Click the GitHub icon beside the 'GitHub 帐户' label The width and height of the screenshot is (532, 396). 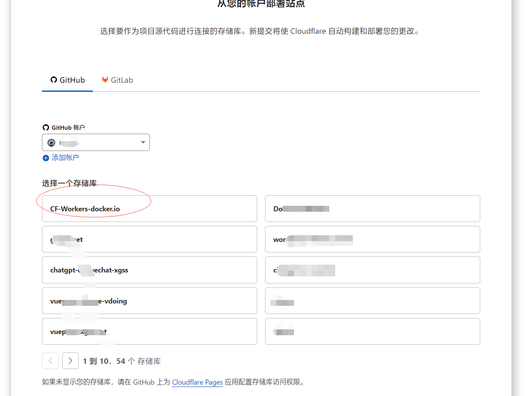pos(46,127)
